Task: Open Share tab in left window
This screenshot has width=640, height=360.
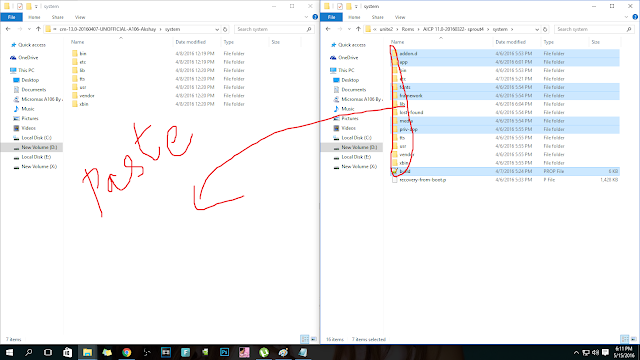Action: 58,17
